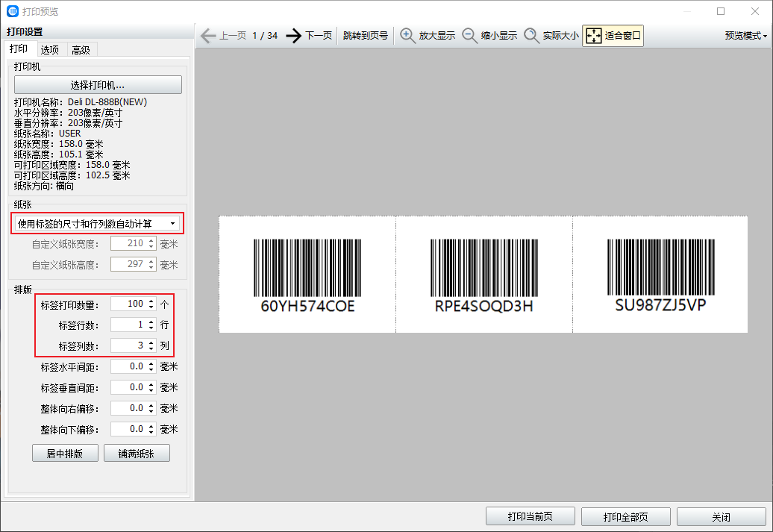Jump to page number
The width and height of the screenshot is (773, 532).
tap(366, 36)
